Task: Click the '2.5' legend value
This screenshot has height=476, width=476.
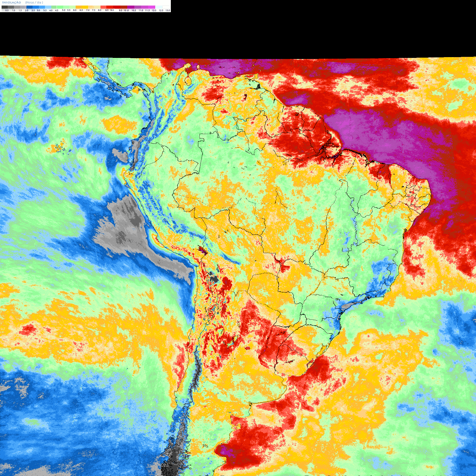Action: point(33,10)
